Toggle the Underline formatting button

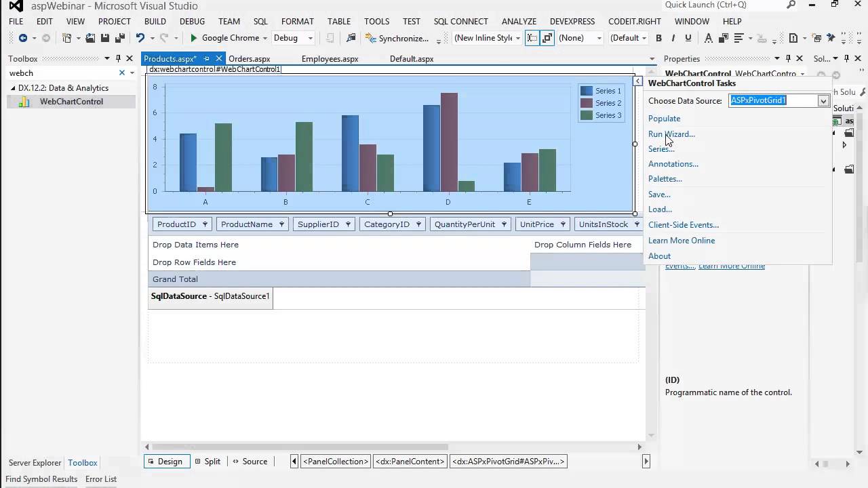pyautogui.click(x=688, y=38)
